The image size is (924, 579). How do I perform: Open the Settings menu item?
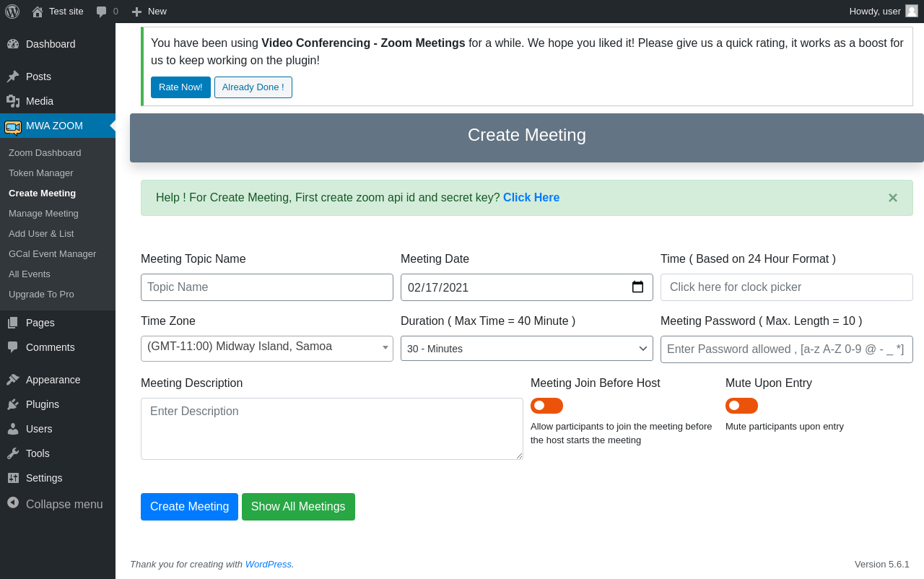(58, 478)
